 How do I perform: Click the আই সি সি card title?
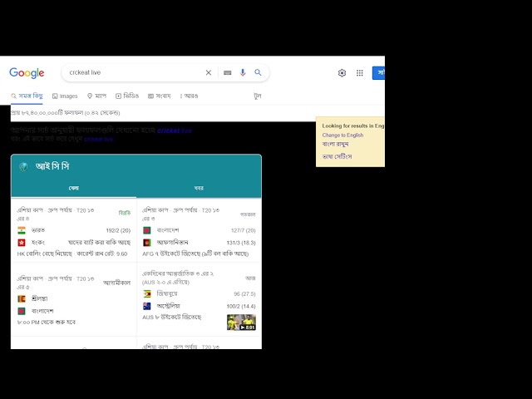52,166
